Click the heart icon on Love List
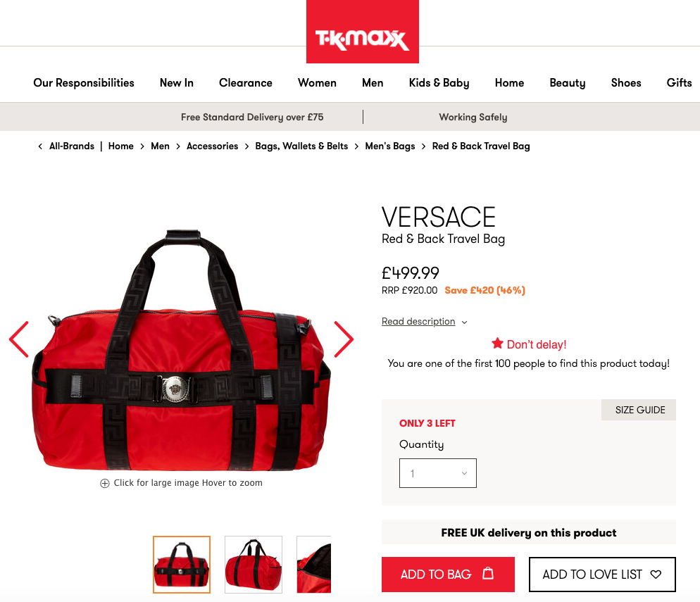700x602 pixels. coord(656,575)
